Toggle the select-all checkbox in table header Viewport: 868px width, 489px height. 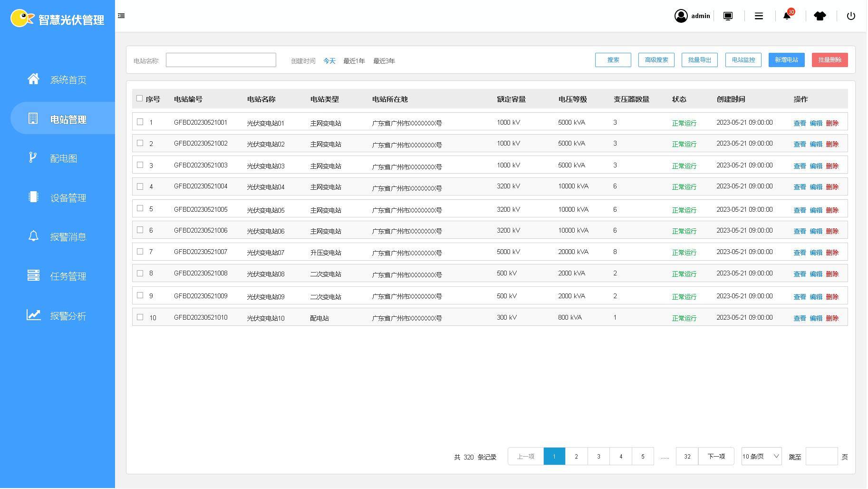click(139, 98)
